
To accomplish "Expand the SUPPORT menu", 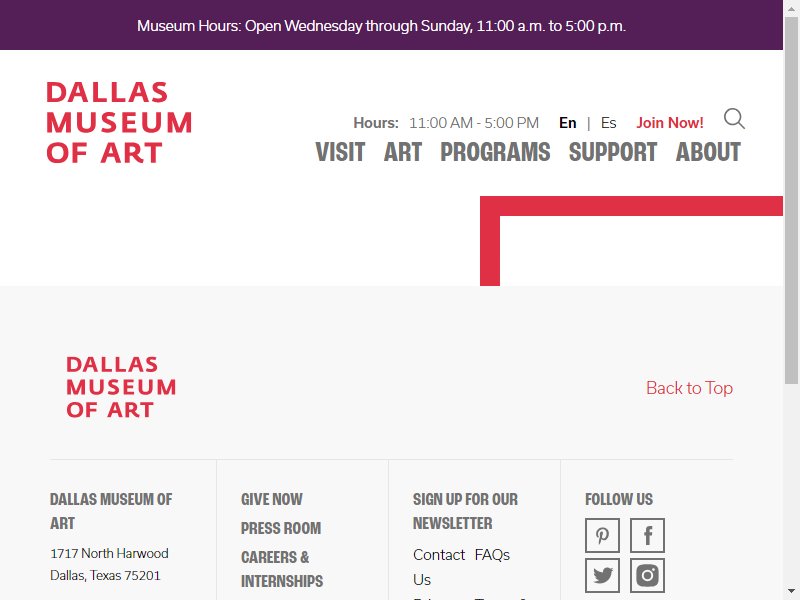I will point(613,152).
